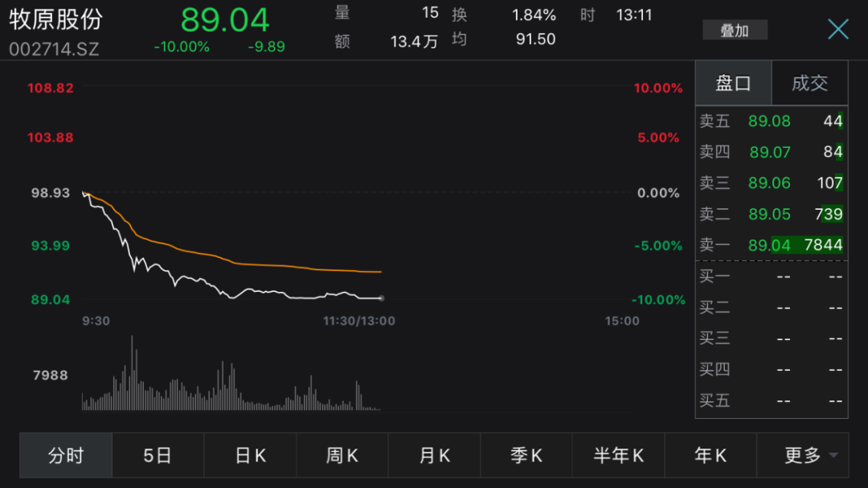Switch to the 成交 tab
This screenshot has height=488, width=868.
point(809,83)
